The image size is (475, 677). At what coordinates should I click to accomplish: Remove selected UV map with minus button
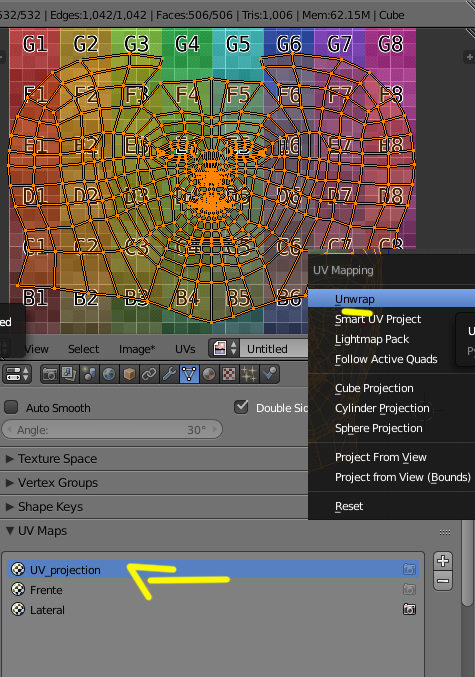coord(443,581)
